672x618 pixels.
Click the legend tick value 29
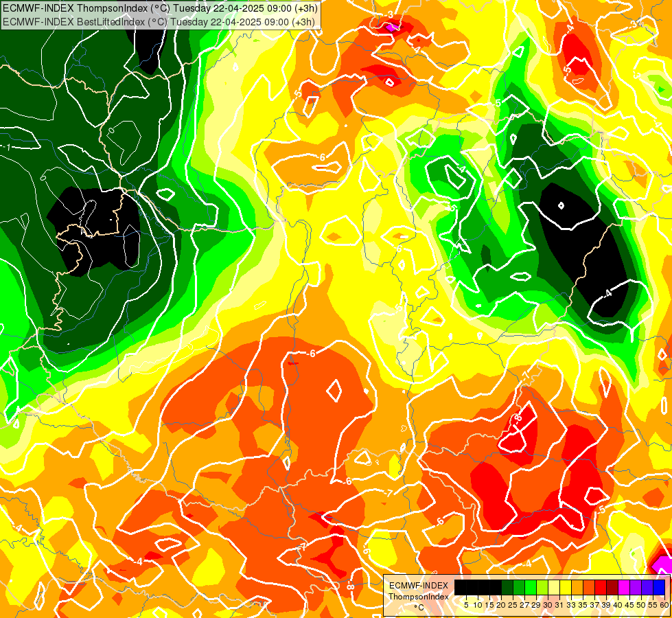click(x=536, y=605)
